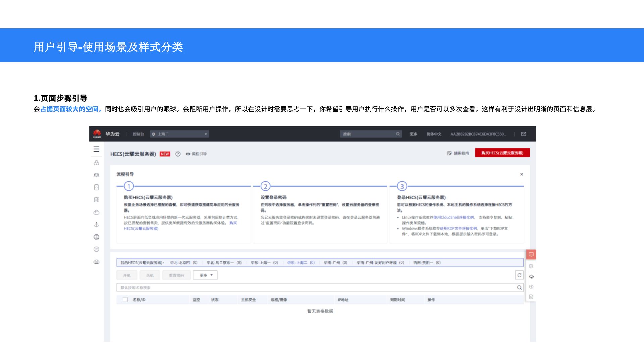This screenshot has width=644, height=362.
Task: Open the hamburger menu in the sidebar
Action: [96, 149]
